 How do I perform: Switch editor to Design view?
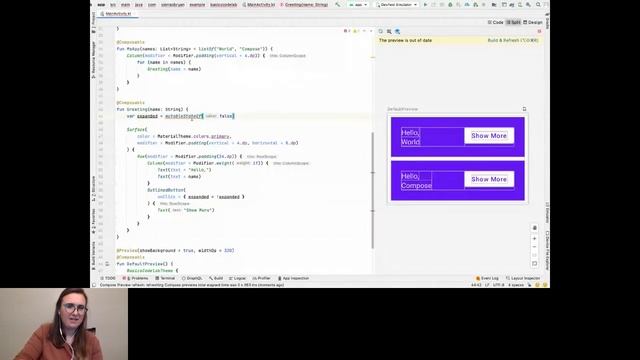tap(533, 22)
